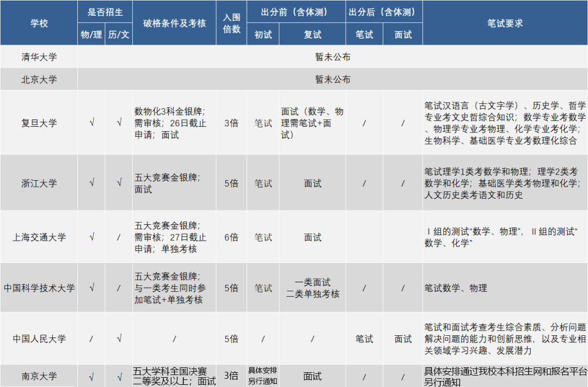Click the 5倍 cell for 浙江大学
The image size is (588, 387).
click(x=231, y=183)
